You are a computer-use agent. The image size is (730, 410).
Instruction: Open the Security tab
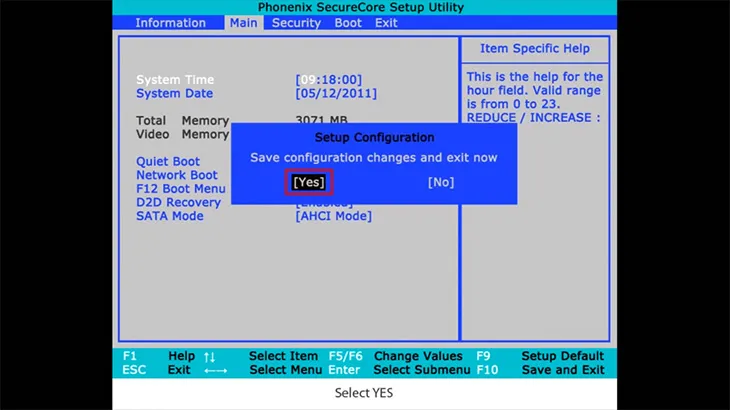296,23
